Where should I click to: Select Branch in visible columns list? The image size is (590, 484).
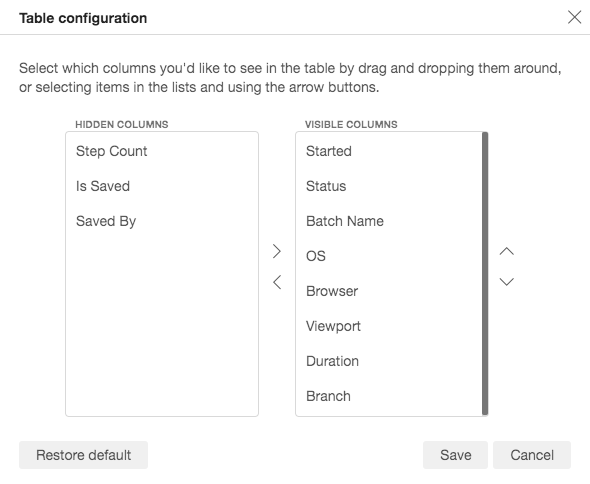tap(389, 396)
